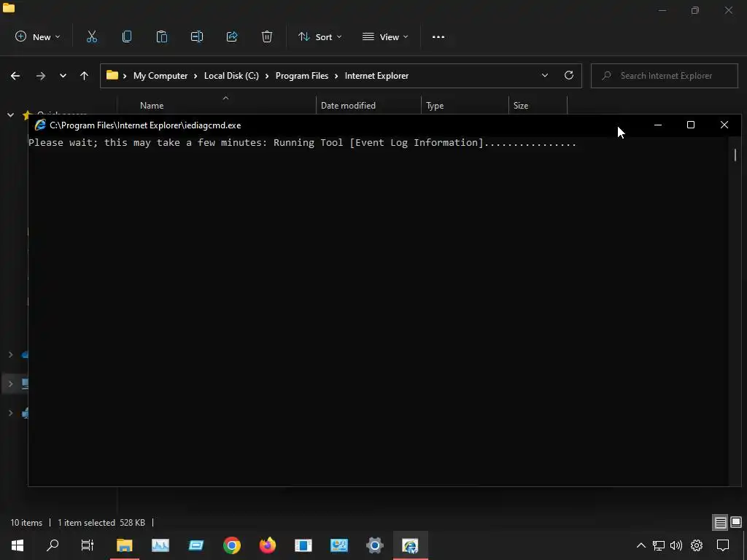747x560 pixels.
Task: Collapse the Quick access tree node
Action: (x=10, y=114)
